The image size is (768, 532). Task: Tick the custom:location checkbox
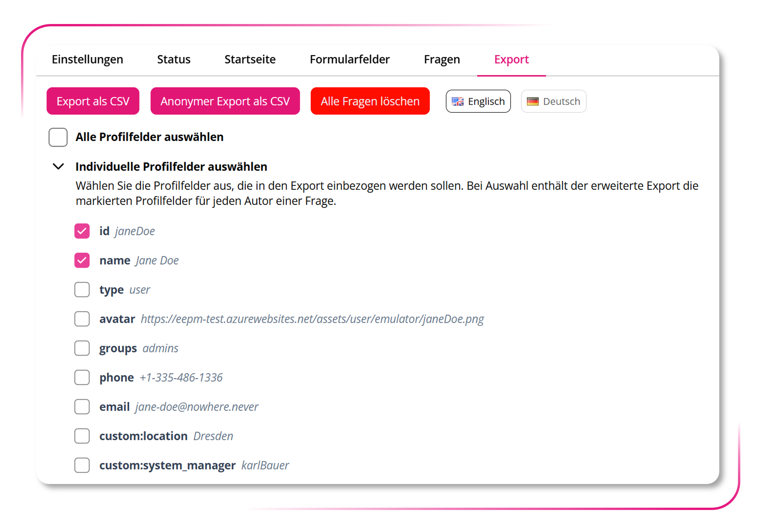coord(82,436)
